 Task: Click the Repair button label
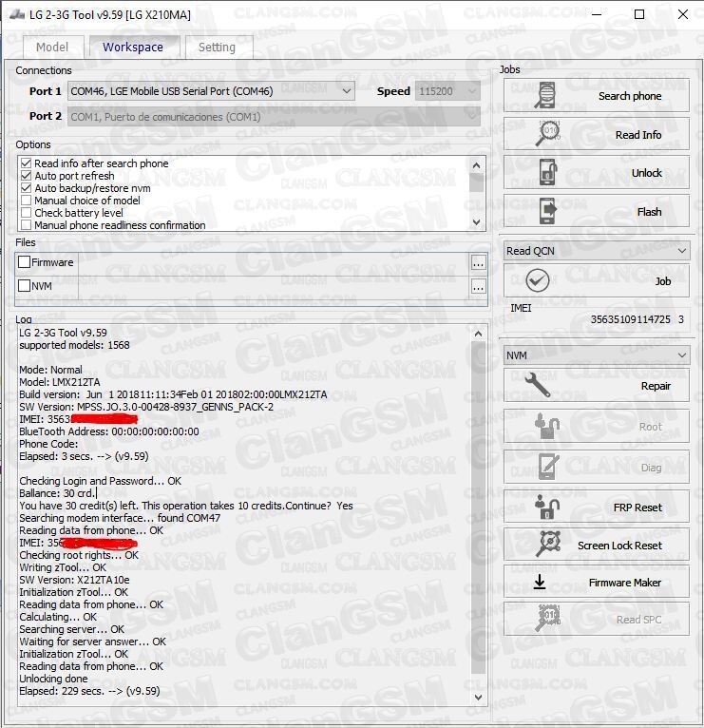656,386
